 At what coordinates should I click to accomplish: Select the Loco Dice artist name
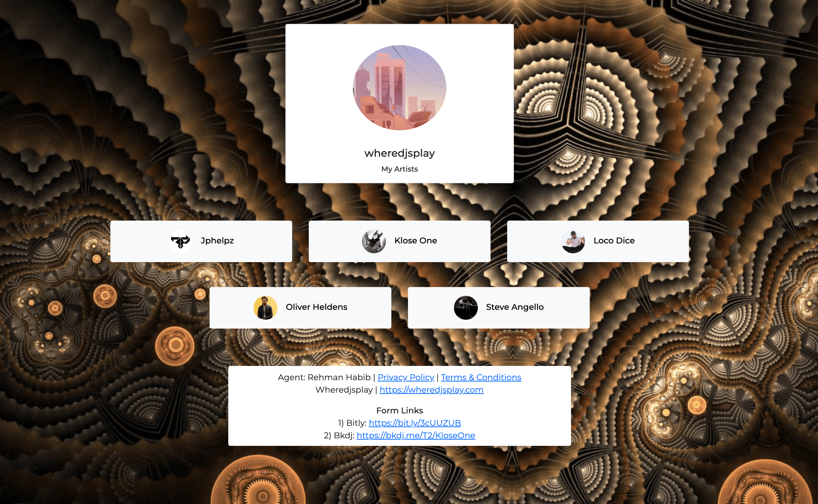click(614, 241)
